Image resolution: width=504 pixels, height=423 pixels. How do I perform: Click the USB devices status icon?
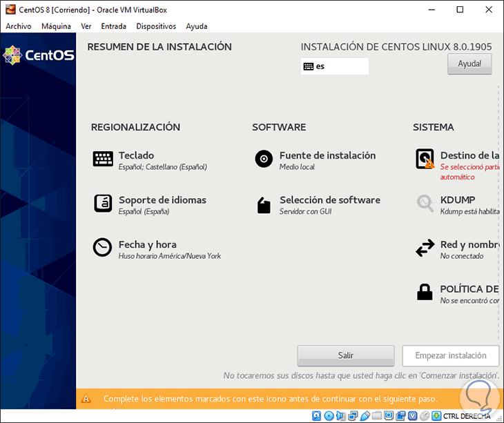[365, 416]
